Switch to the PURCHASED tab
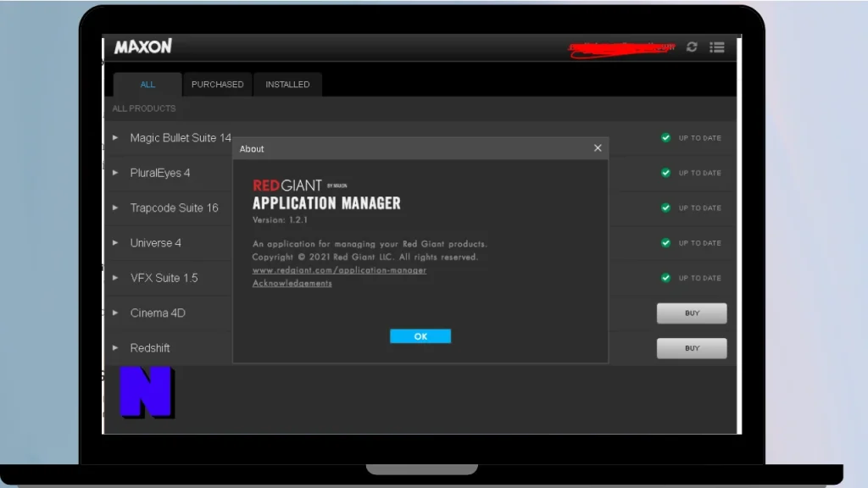Image resolution: width=868 pixels, height=488 pixels. (218, 85)
